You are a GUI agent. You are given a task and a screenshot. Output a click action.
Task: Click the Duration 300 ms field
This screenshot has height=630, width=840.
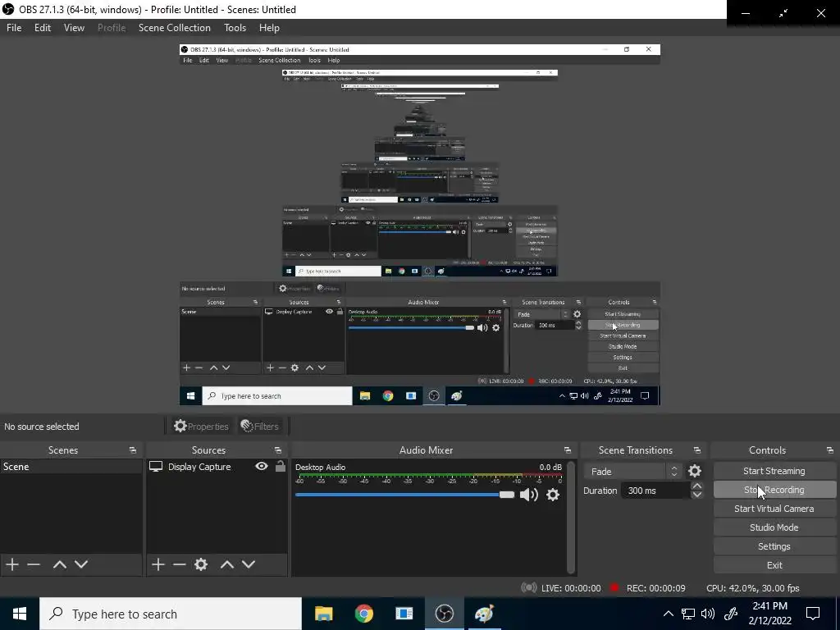point(655,491)
